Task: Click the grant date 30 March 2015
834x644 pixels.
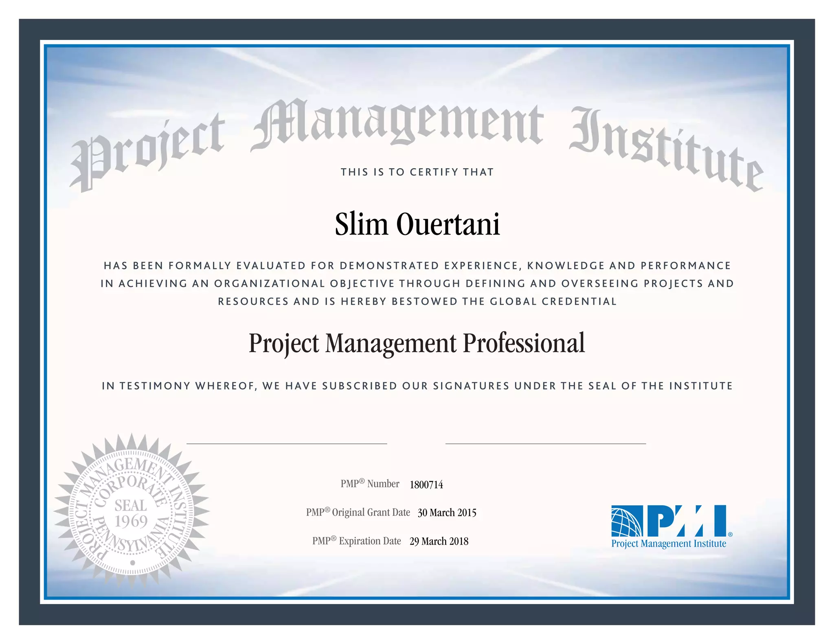Action: click(447, 513)
